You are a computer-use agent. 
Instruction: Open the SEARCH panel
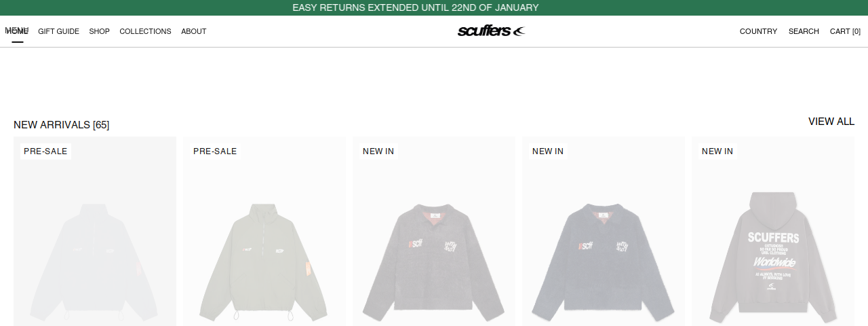tap(804, 31)
